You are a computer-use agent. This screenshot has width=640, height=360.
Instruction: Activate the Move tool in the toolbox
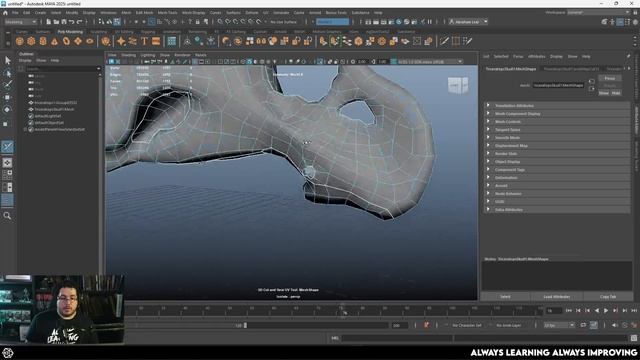pos(7,97)
